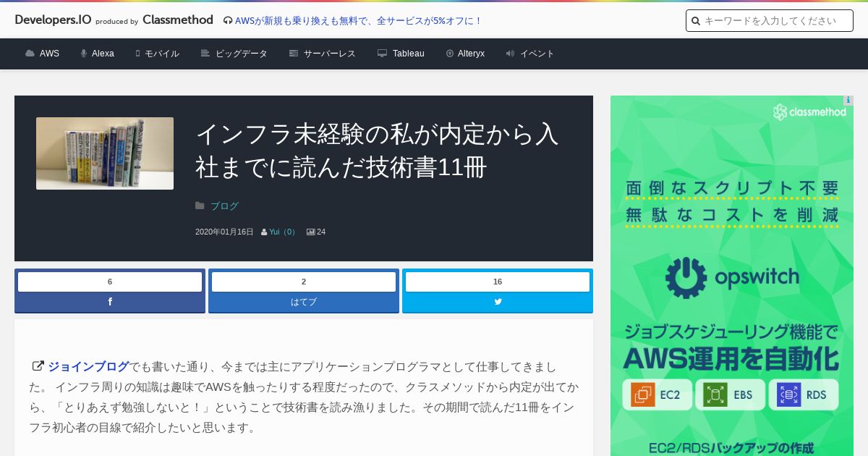Image resolution: width=868 pixels, height=456 pixels.
Task: Click the Facebook share count 6
Action: click(110, 282)
